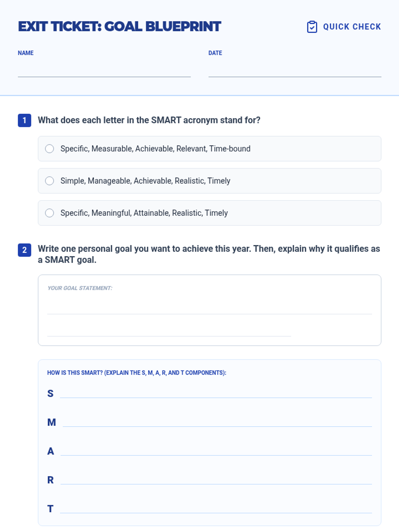This screenshot has height=532, width=399.
Task: Click the SMART acronym question text
Action: (149, 120)
